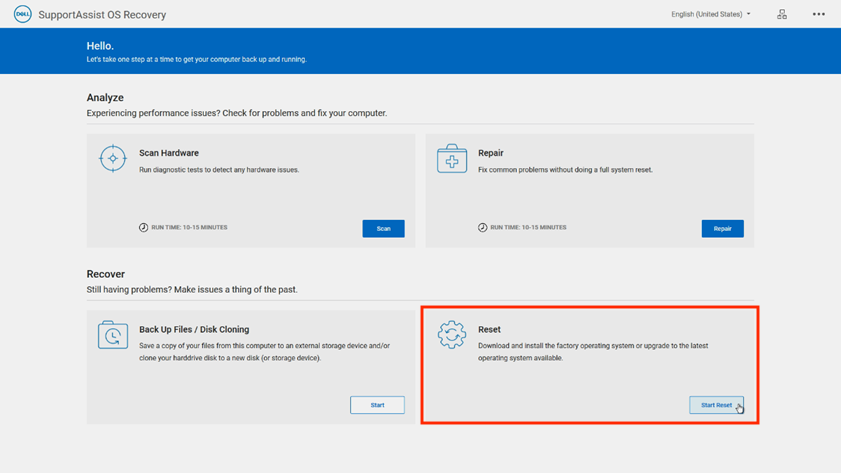841x473 pixels.
Task: Click the SupportAssist OS Recovery title
Action: 102,15
